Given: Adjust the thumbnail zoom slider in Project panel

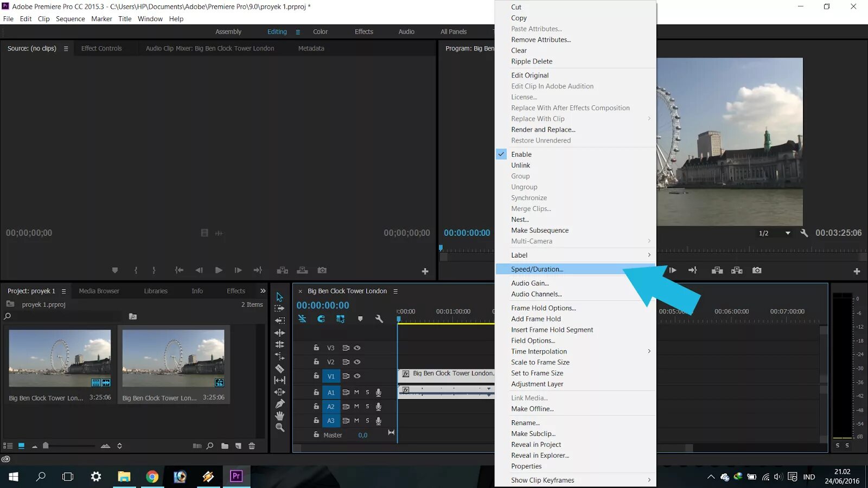Looking at the screenshot, I should click(x=46, y=446).
